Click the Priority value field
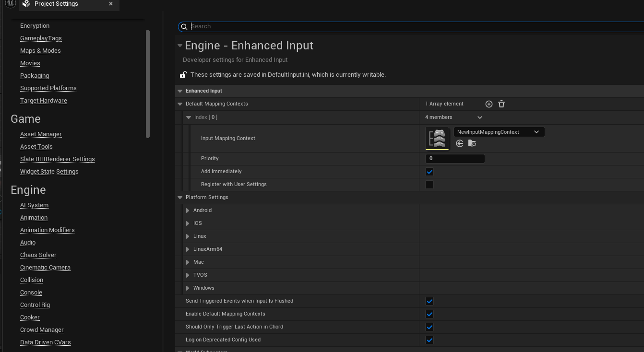Image resolution: width=644 pixels, height=352 pixels. pyautogui.click(x=454, y=159)
